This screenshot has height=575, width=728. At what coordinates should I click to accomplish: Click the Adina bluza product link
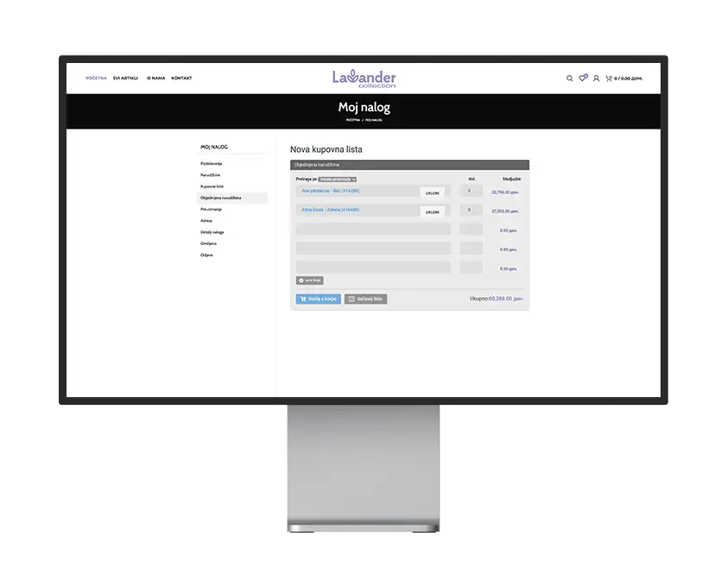click(330, 210)
